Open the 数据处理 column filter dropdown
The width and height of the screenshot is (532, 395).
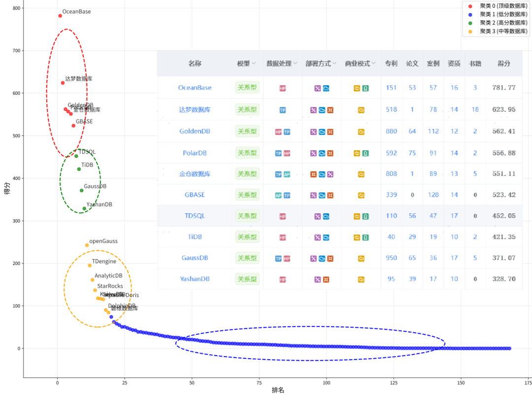pos(295,64)
